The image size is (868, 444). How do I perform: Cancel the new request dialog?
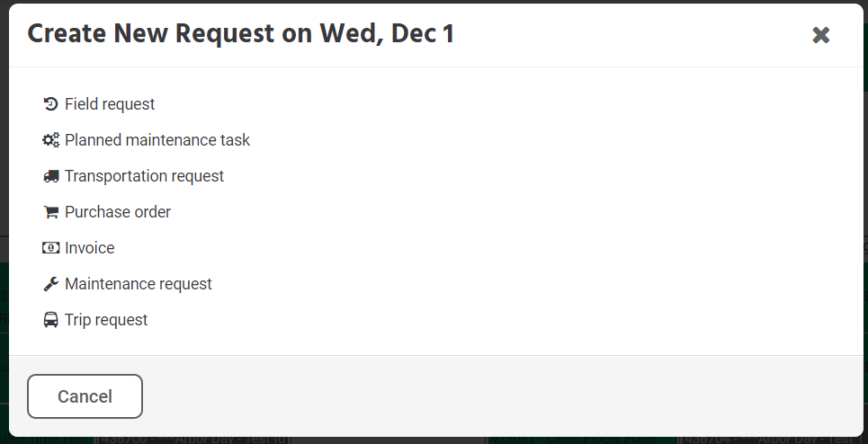(85, 396)
